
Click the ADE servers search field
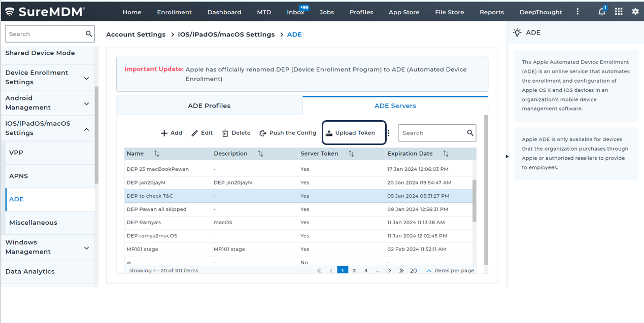point(432,133)
